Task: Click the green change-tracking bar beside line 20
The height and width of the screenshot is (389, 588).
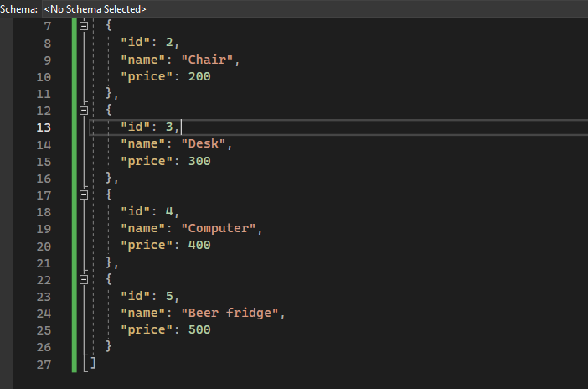Action: point(75,246)
